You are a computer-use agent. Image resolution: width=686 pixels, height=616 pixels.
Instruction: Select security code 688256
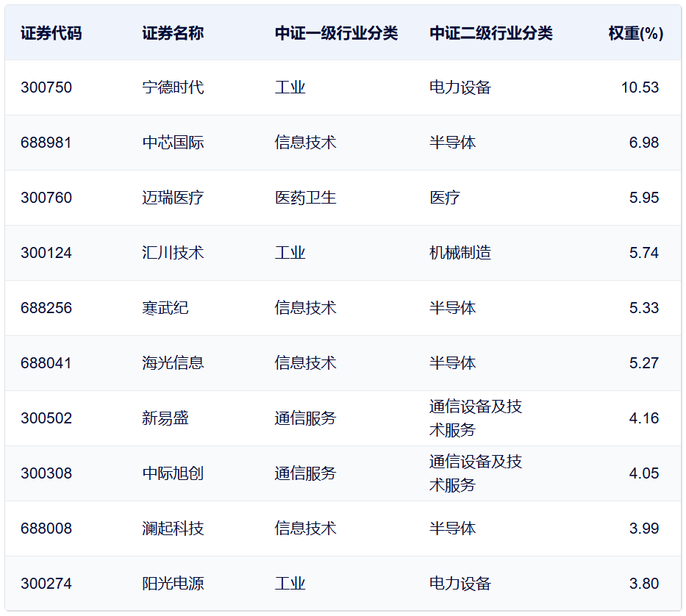click(x=46, y=308)
